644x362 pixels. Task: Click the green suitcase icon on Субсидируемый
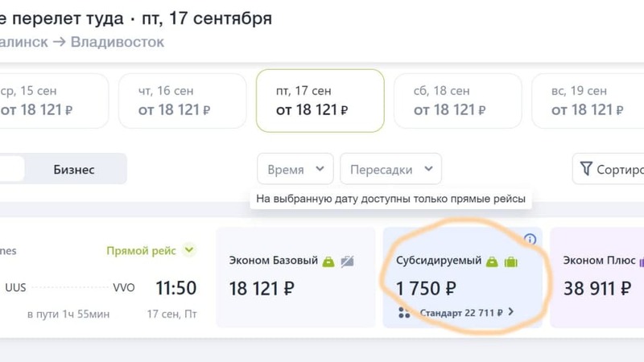tap(510, 261)
